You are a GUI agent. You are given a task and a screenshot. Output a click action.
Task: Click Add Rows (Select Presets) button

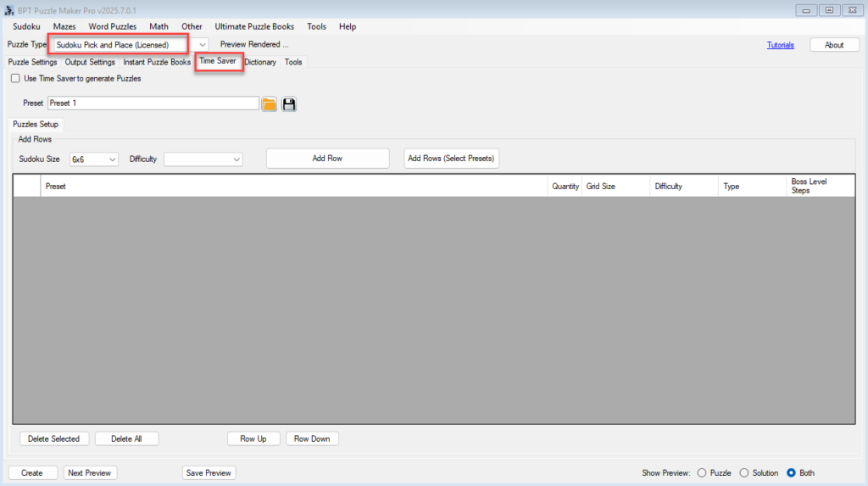click(x=451, y=159)
